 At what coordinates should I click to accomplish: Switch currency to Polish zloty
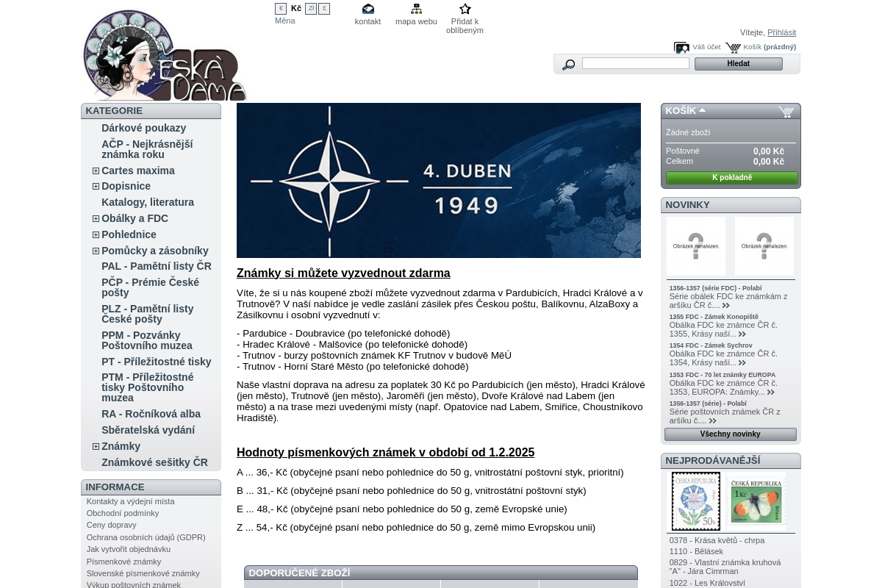click(311, 9)
